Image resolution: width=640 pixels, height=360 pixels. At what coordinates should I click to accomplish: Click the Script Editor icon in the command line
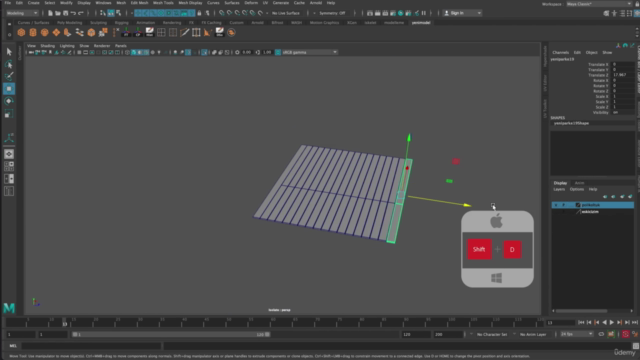[636, 346]
